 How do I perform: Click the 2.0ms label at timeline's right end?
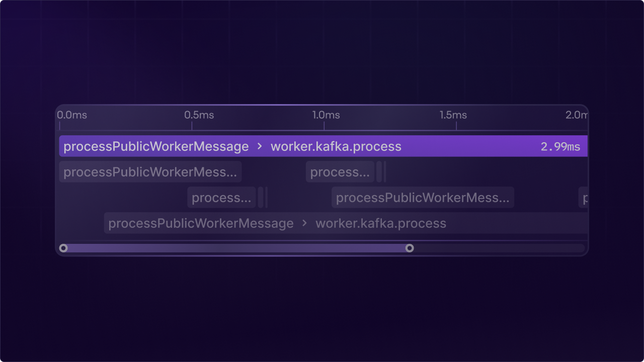pos(577,115)
